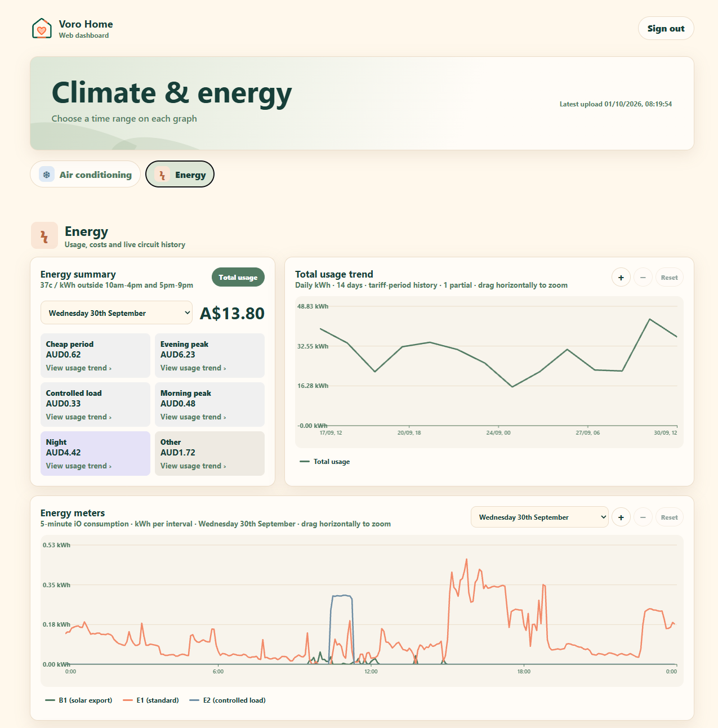This screenshot has height=728, width=718.
Task: Zoom out the Total usage trend chart
Action: pos(643,278)
